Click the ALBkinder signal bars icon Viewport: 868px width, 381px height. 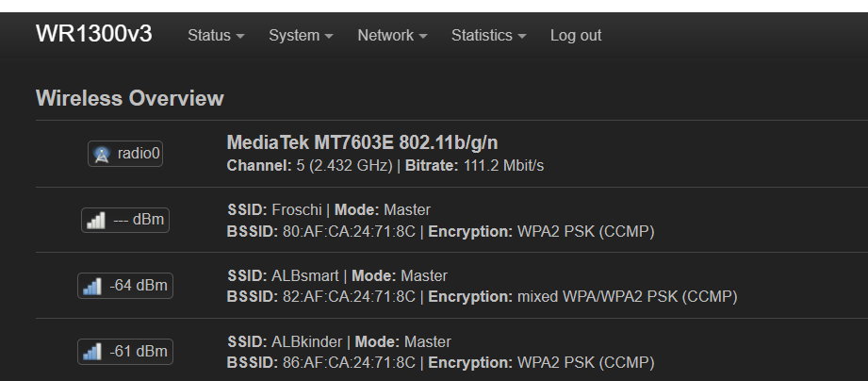pyautogui.click(x=92, y=352)
